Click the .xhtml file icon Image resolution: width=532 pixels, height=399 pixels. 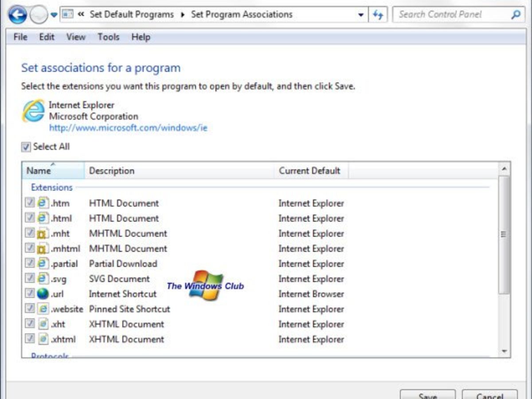43,339
